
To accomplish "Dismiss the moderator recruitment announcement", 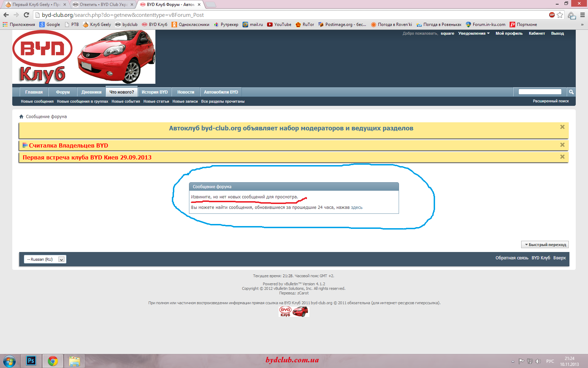I will point(562,127).
